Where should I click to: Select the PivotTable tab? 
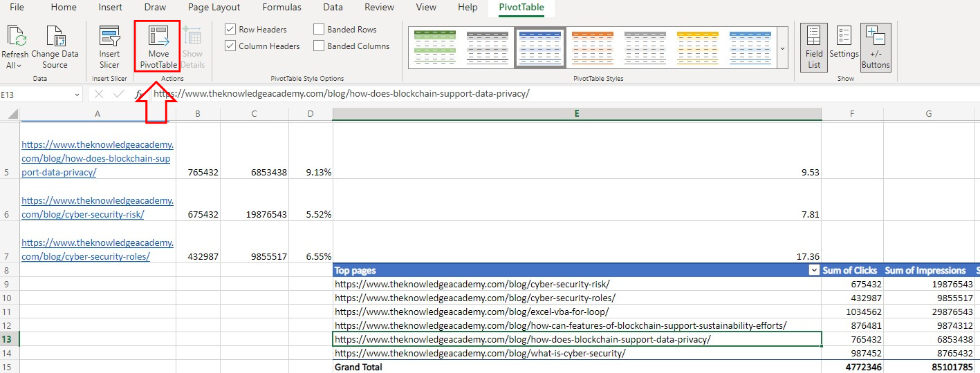pyautogui.click(x=521, y=8)
